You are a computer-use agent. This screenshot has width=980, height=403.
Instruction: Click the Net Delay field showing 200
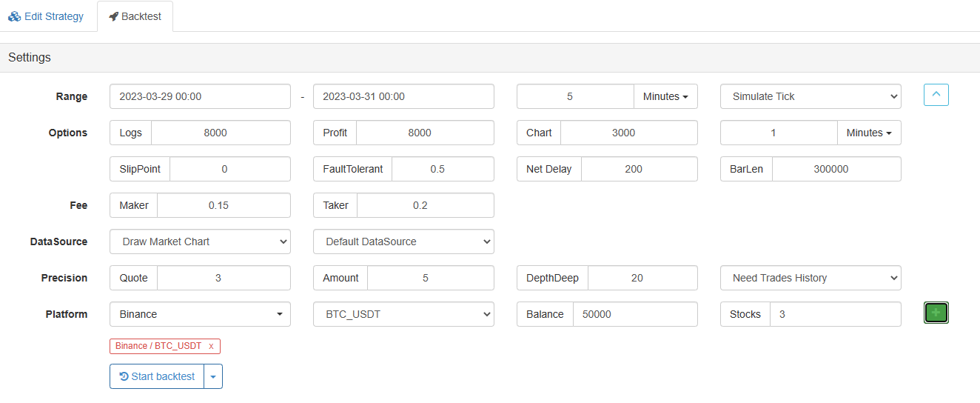pyautogui.click(x=639, y=169)
